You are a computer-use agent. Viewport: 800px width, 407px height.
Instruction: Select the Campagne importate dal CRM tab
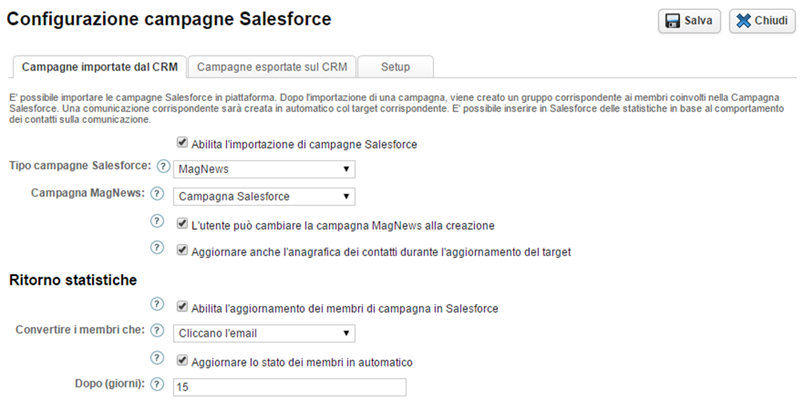tap(99, 67)
